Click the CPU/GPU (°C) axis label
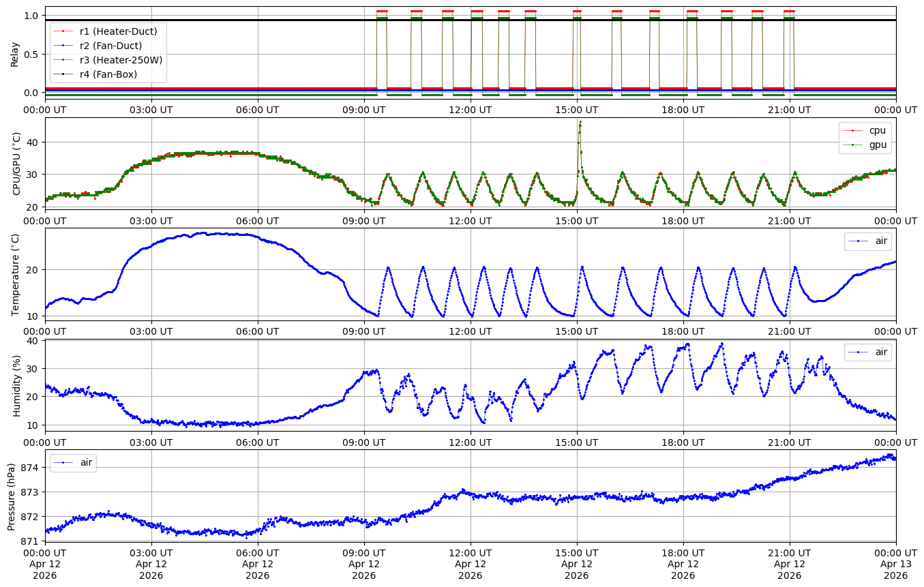 click(16, 164)
